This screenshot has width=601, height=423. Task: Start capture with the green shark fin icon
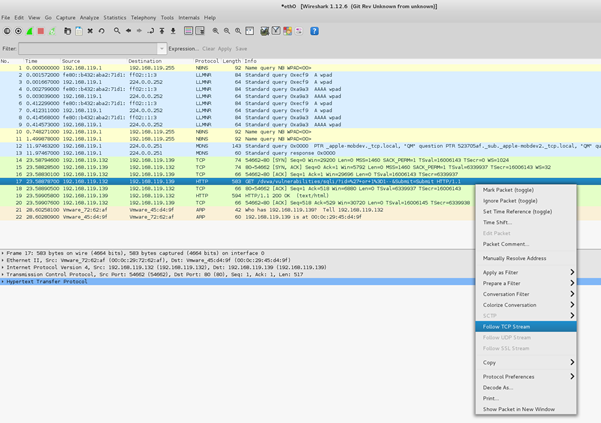click(x=29, y=31)
